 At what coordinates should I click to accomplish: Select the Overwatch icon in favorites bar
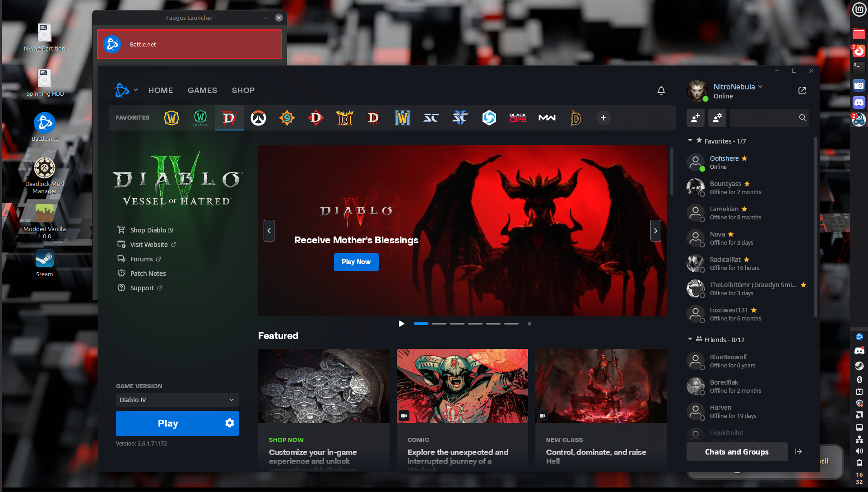coord(258,118)
